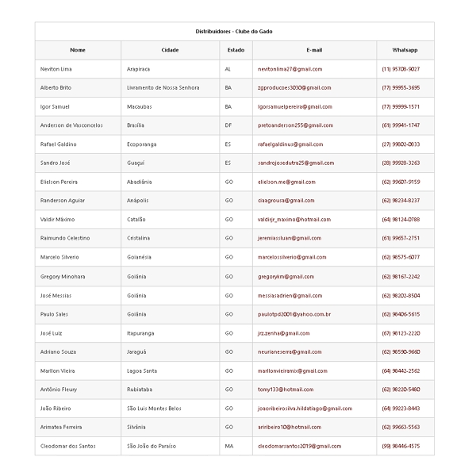Open Rafael Galdino's email link
The width and height of the screenshot is (476, 476).
click(290, 144)
